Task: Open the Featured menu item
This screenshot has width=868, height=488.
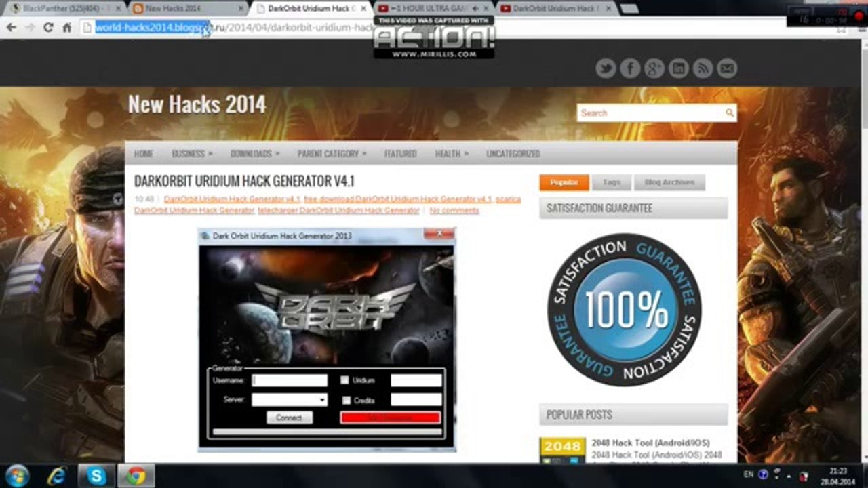Action: (x=400, y=154)
